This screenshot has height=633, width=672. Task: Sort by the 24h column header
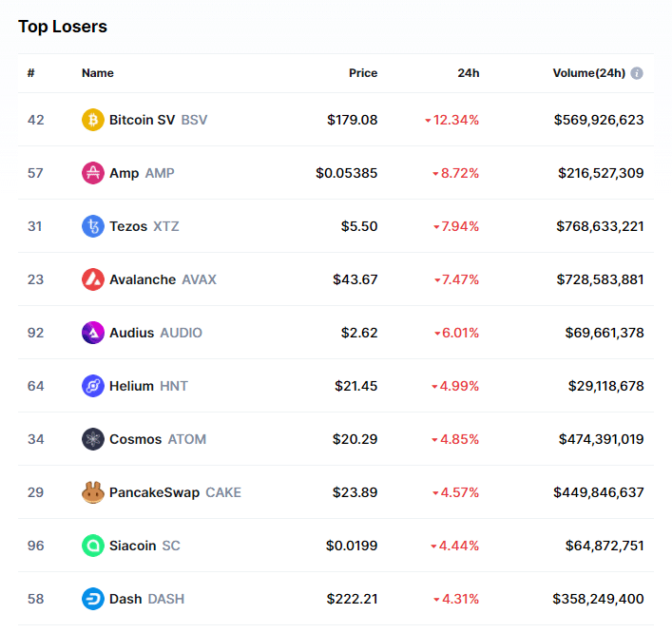(468, 73)
